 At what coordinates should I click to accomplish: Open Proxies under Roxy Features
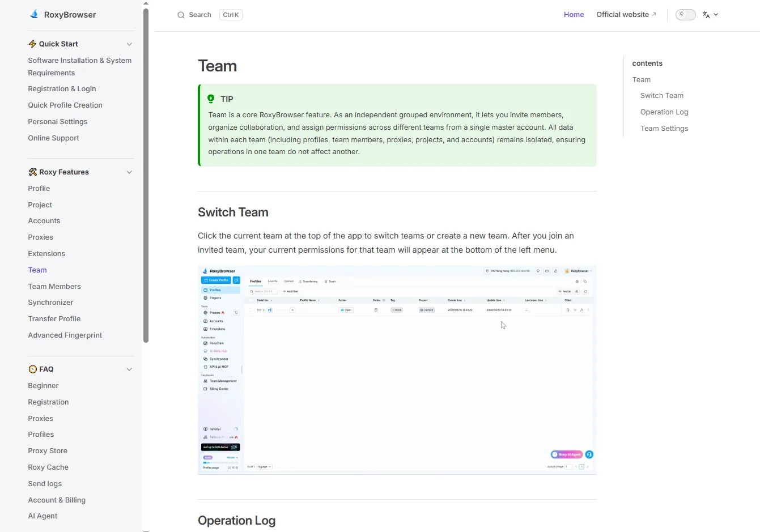click(40, 237)
